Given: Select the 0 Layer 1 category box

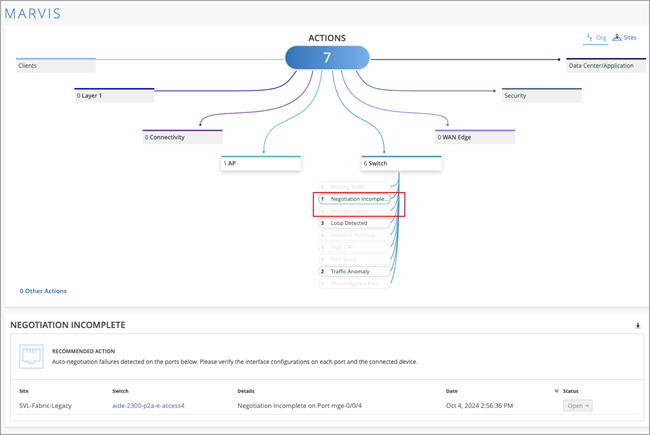Looking at the screenshot, I should [113, 96].
